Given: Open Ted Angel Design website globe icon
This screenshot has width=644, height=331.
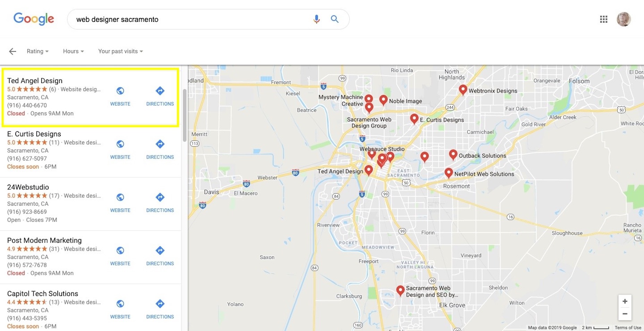Looking at the screenshot, I should pos(120,91).
